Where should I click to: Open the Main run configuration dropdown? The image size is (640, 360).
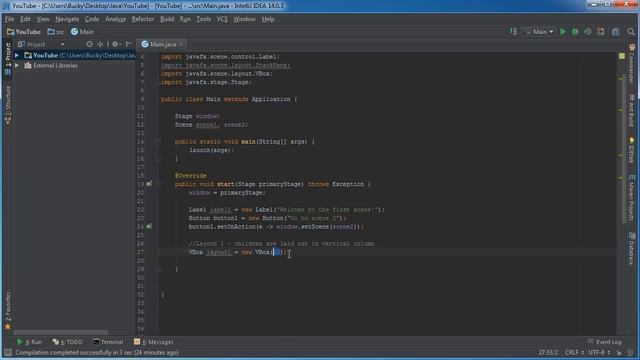point(540,31)
